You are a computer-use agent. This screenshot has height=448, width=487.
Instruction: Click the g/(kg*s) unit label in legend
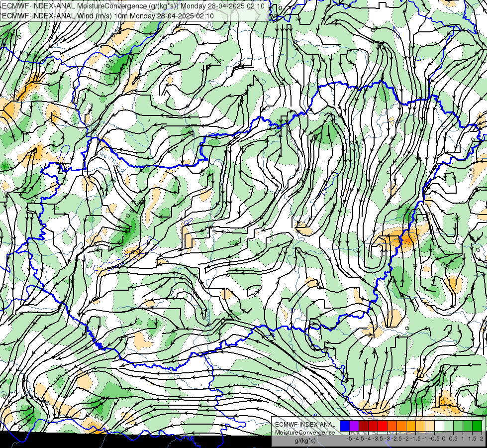pos(305,441)
